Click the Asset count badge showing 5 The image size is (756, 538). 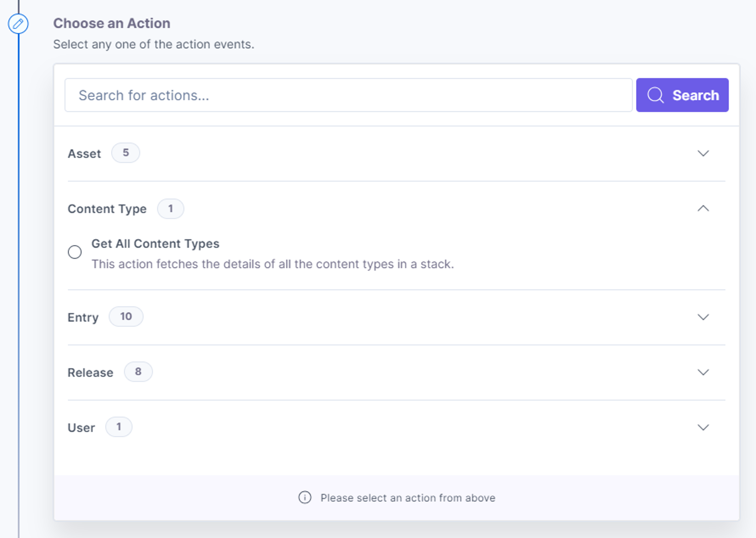[125, 153]
